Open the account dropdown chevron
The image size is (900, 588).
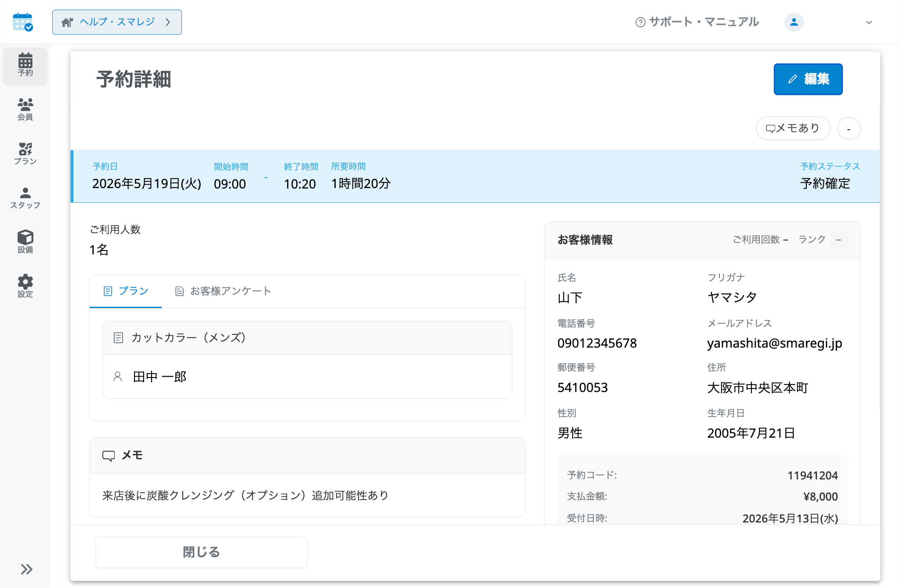point(869,22)
